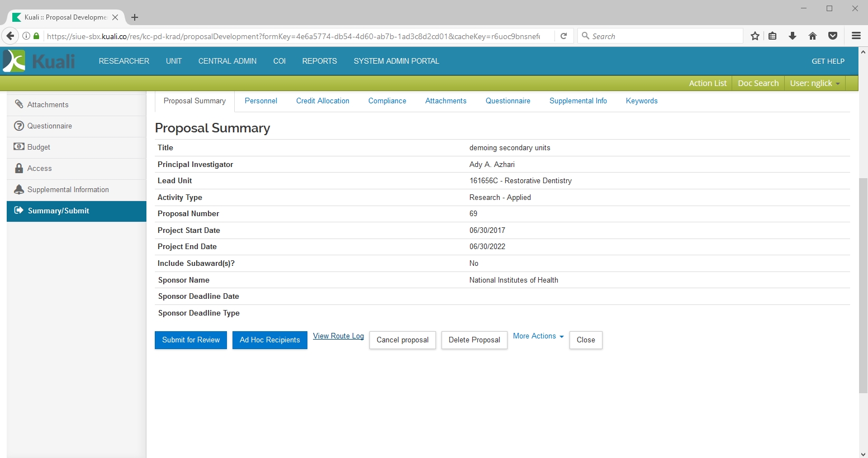This screenshot has height=458, width=868.
Task: Click the Supplemental Information sidebar icon
Action: pos(19,189)
